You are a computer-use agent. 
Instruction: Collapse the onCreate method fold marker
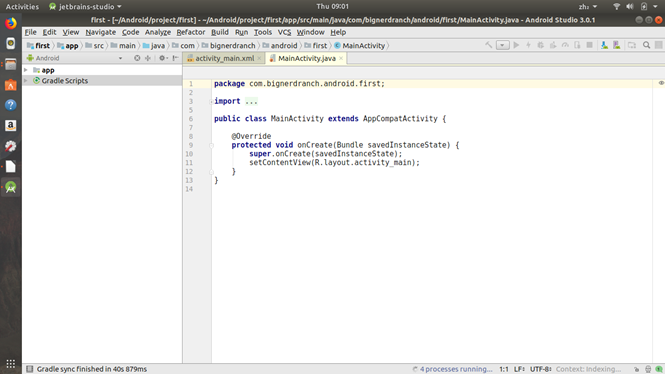pos(211,145)
